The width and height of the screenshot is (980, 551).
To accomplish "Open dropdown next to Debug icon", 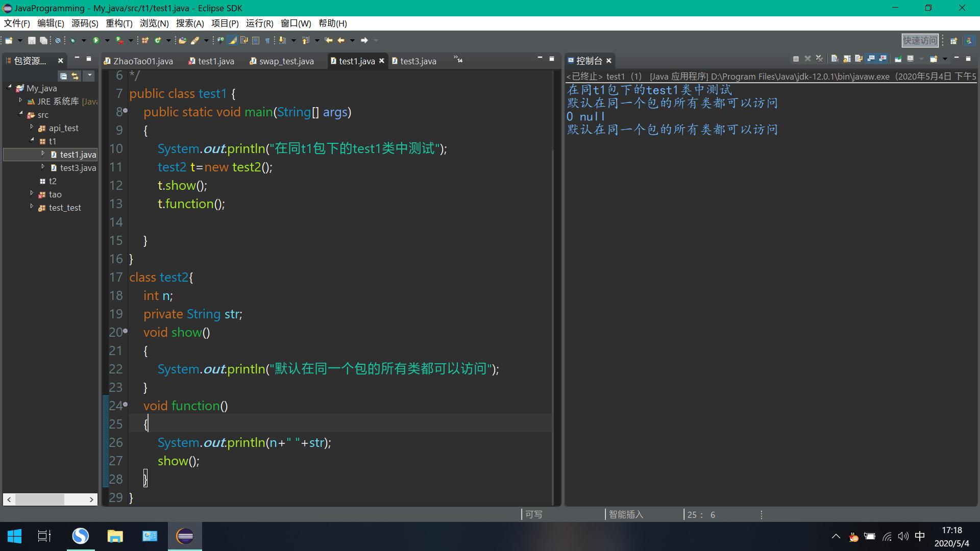I will [84, 40].
